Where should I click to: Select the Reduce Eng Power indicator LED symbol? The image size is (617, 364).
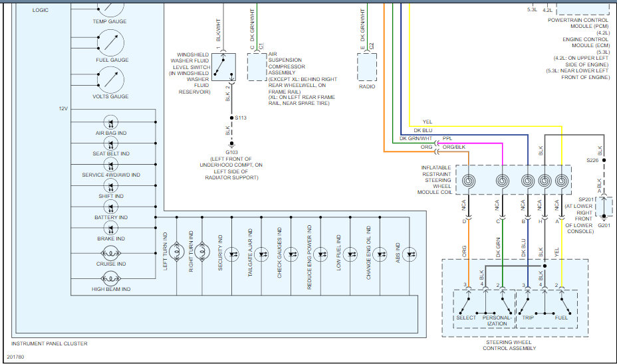320,254
